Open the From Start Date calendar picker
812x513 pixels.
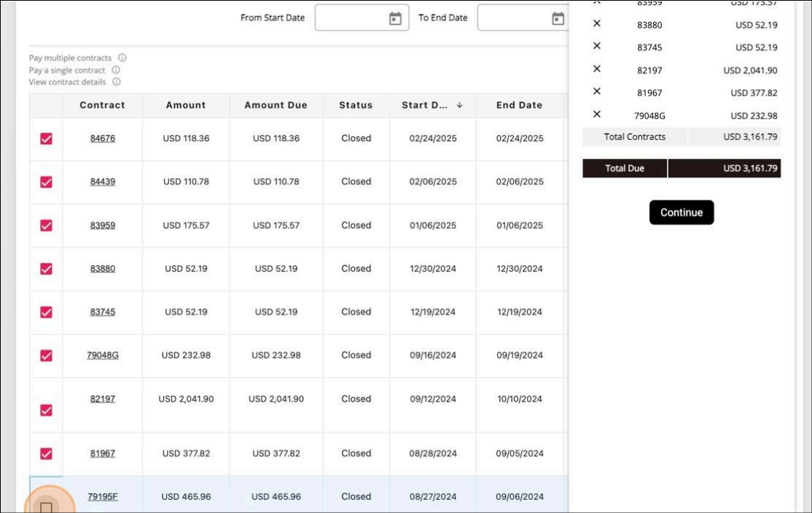[x=395, y=19]
